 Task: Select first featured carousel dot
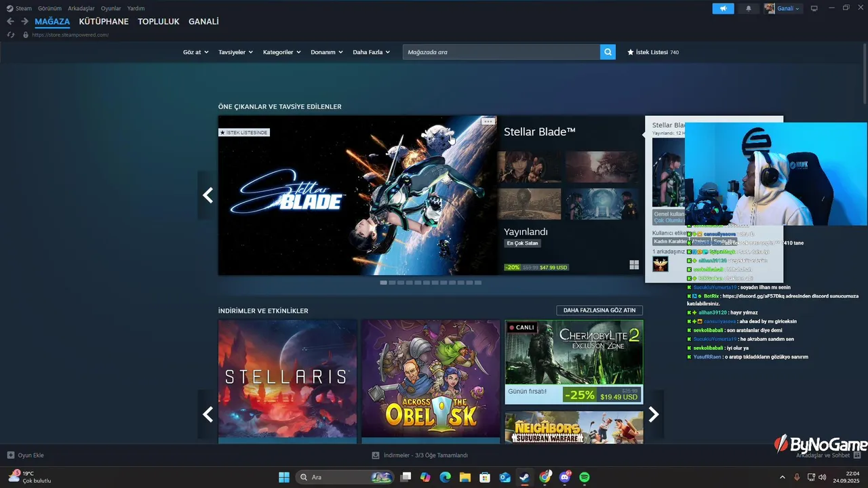tap(383, 283)
